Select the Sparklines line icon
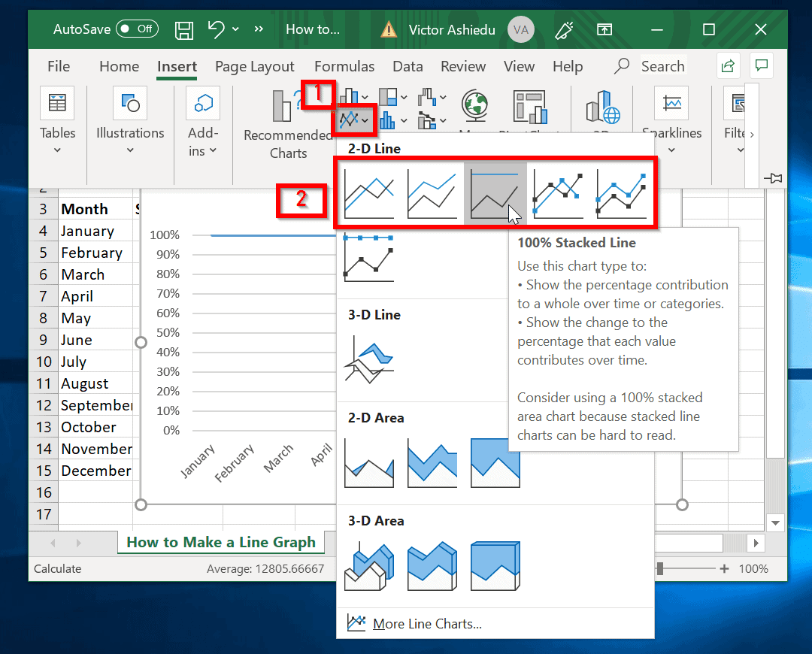The width and height of the screenshot is (812, 654). [671, 103]
